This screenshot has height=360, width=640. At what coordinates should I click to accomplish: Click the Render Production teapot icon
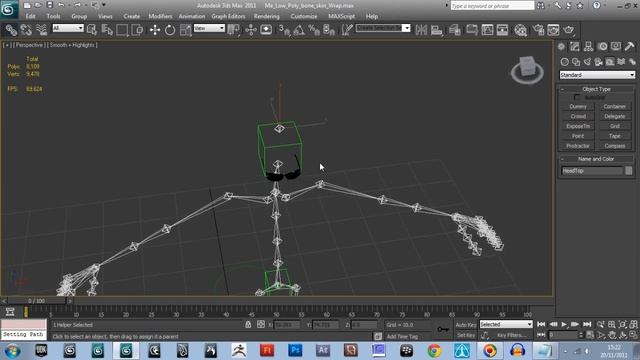[x=569, y=30]
